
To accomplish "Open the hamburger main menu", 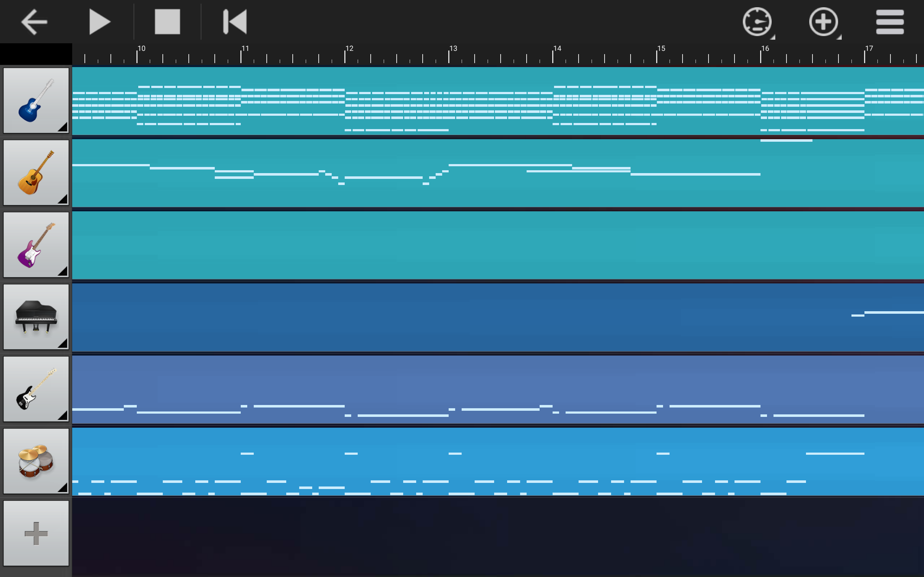I will 890,22.
